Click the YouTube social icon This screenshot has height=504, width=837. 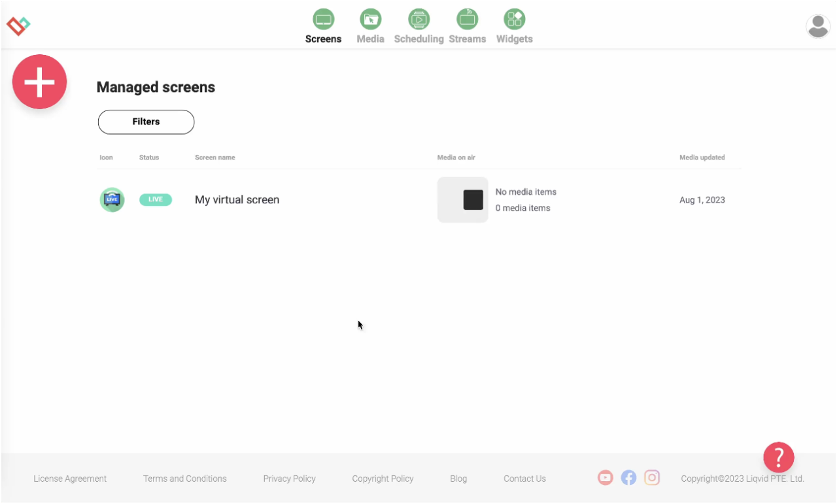pyautogui.click(x=605, y=477)
